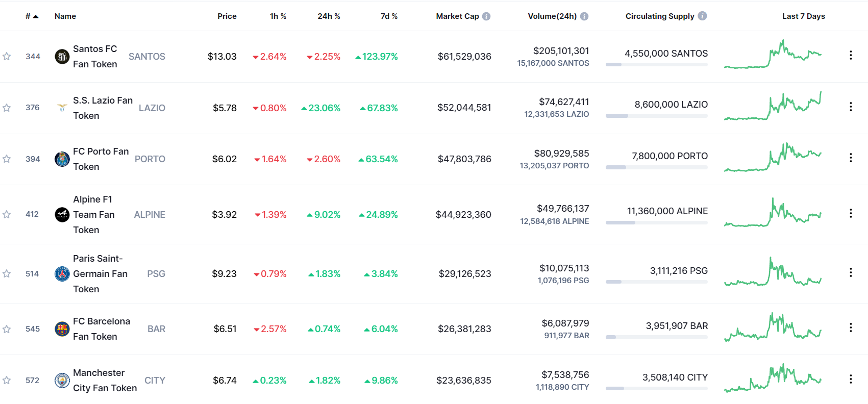868x404 pixels.
Task: Click Porto volume $80,929,585
Action: (561, 154)
